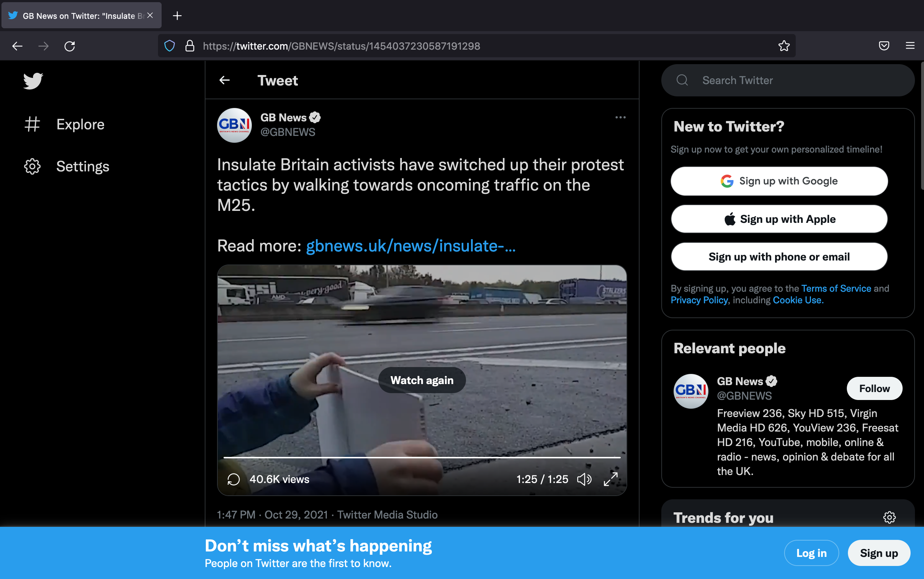
Task: Save page to Pocket
Action: point(883,46)
